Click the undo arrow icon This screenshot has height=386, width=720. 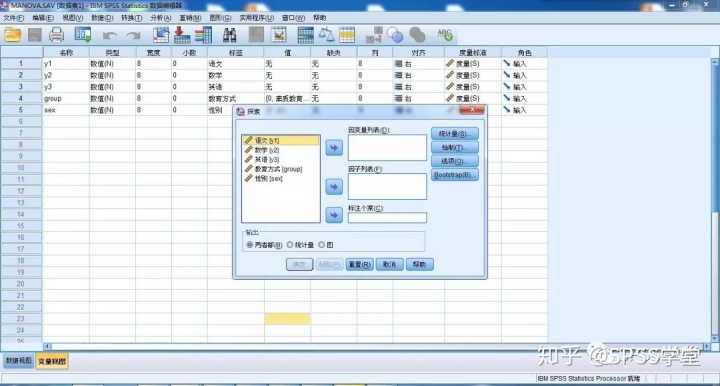(110, 35)
